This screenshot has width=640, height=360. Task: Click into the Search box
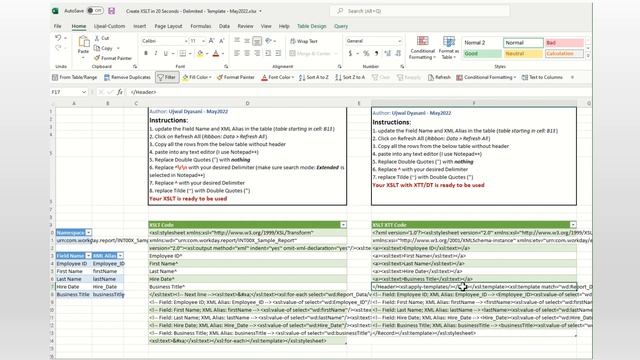tap(420, 11)
